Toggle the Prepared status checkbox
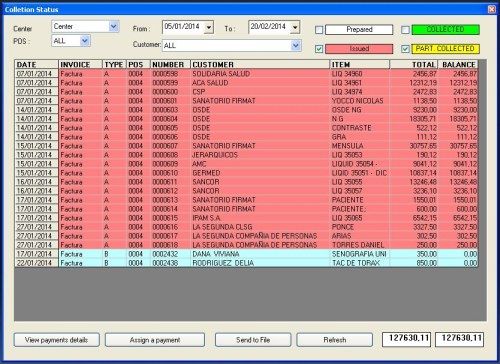This screenshot has width=500, height=364. click(x=319, y=30)
